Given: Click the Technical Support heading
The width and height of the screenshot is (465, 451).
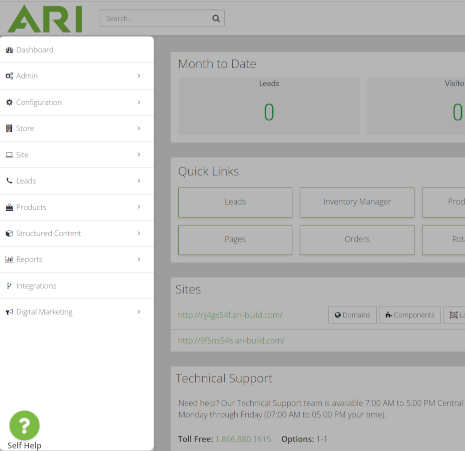Looking at the screenshot, I should click(x=224, y=379).
